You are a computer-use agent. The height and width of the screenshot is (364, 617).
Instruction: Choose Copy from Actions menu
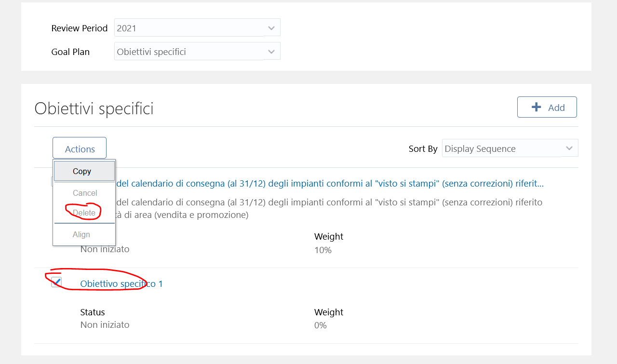tap(84, 171)
